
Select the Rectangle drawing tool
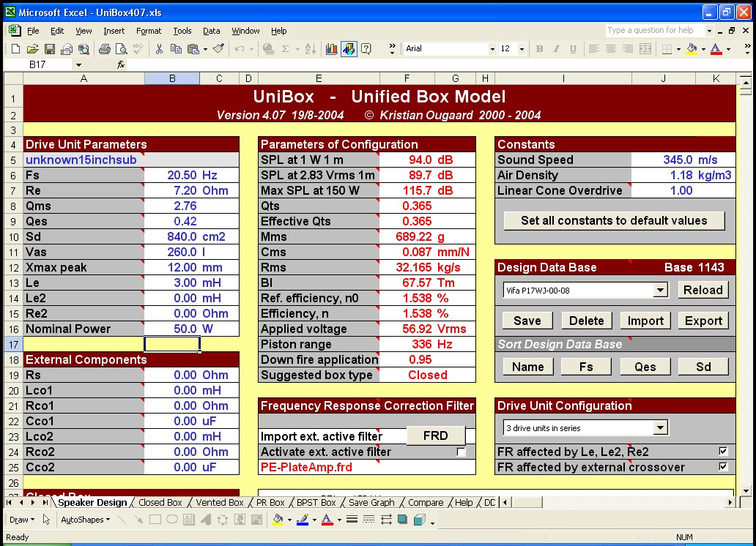tap(155, 520)
